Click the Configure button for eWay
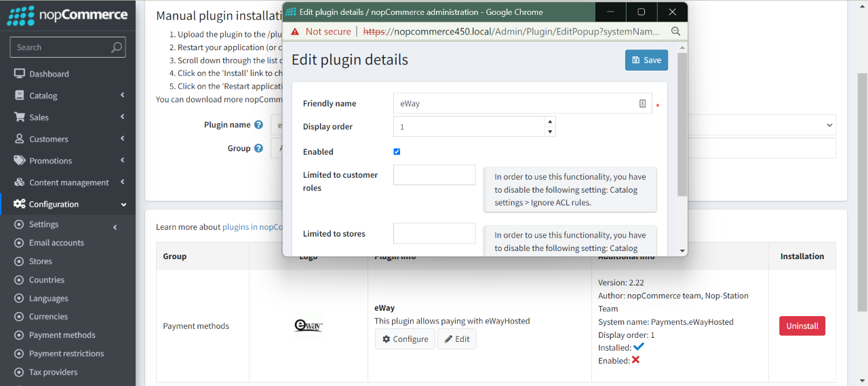The image size is (868, 386). click(405, 339)
